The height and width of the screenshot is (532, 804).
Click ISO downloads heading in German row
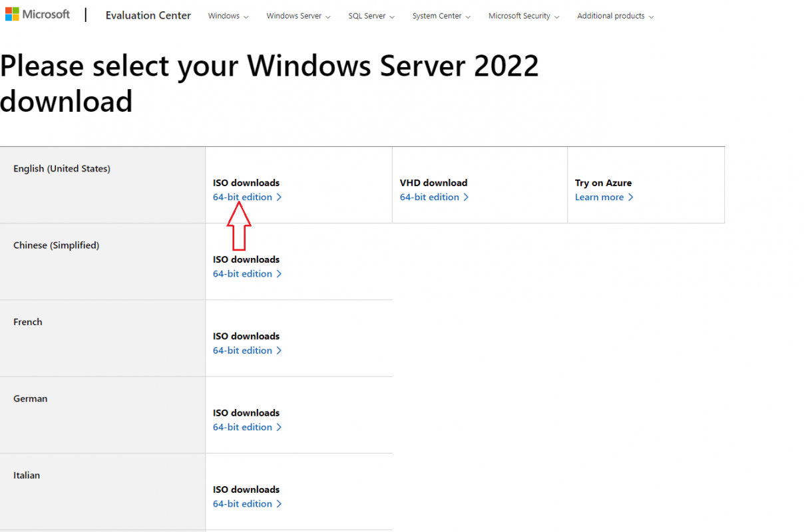pyautogui.click(x=246, y=412)
